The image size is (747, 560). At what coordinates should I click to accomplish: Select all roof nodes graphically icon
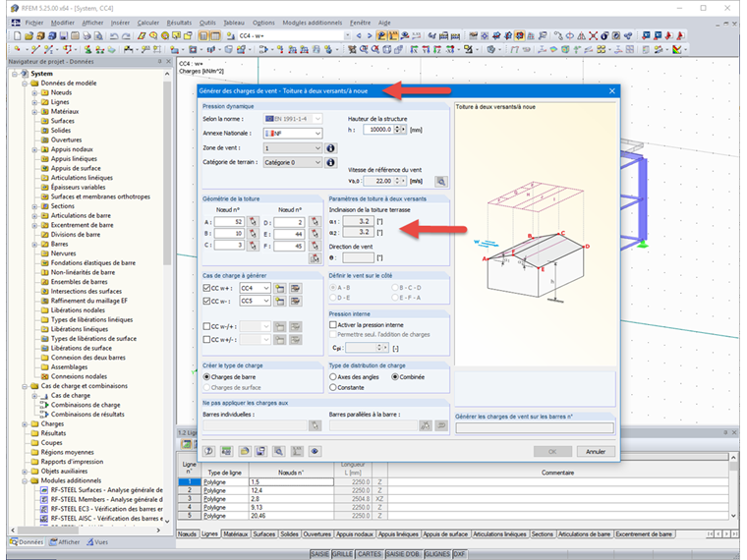click(315, 258)
